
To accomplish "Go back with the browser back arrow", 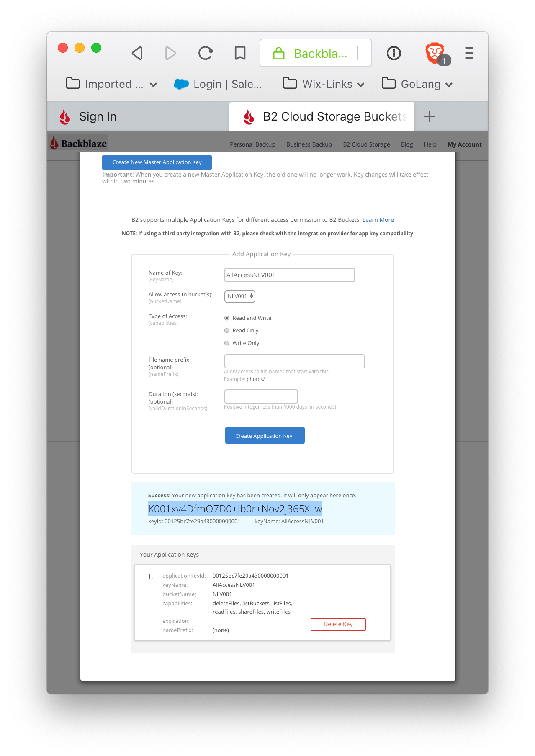I will (x=137, y=53).
